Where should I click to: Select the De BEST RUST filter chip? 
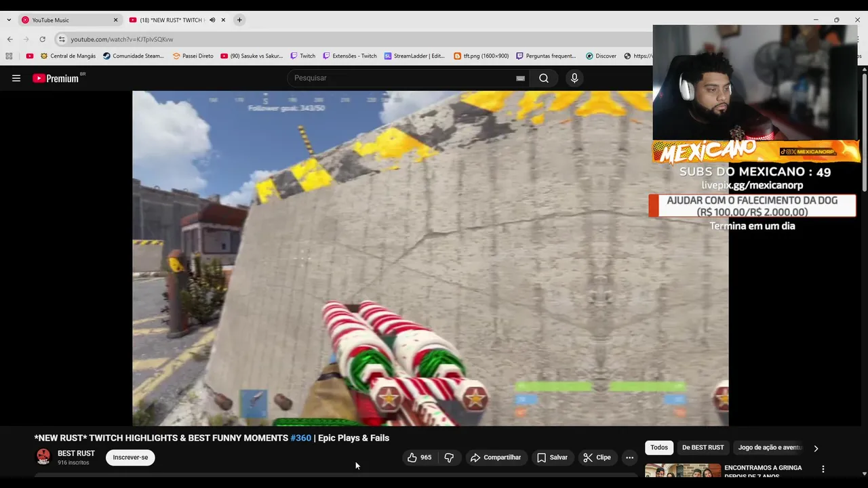[703, 447]
